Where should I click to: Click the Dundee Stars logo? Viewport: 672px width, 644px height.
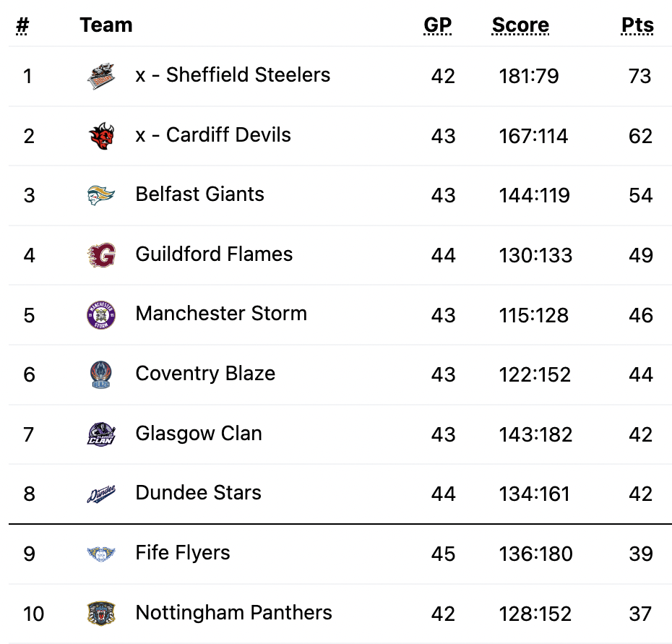tap(101, 494)
